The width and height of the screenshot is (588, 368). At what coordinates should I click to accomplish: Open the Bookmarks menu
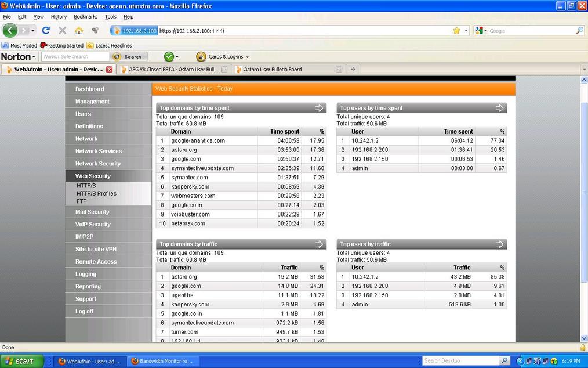pyautogui.click(x=85, y=17)
